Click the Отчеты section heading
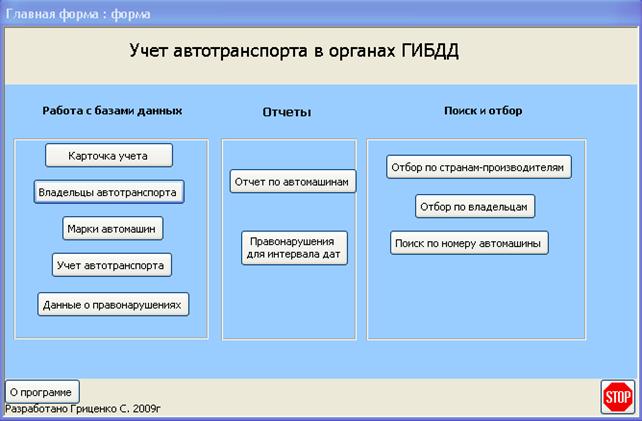The image size is (642, 421). pos(287,112)
